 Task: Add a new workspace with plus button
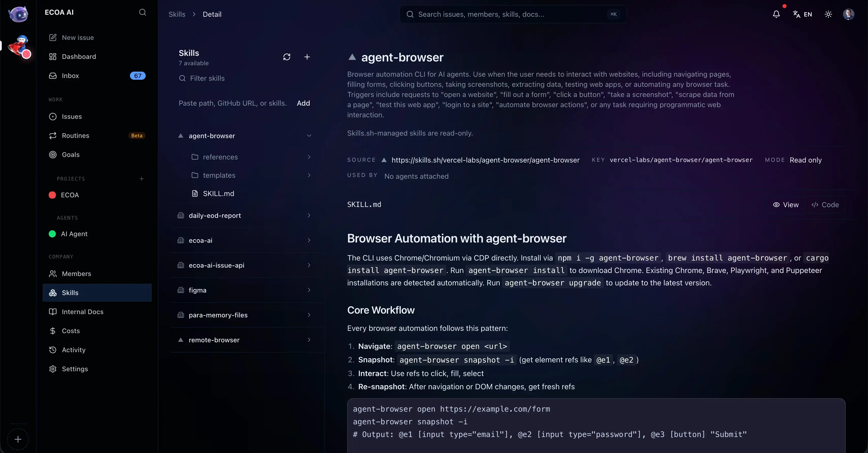pyautogui.click(x=18, y=439)
